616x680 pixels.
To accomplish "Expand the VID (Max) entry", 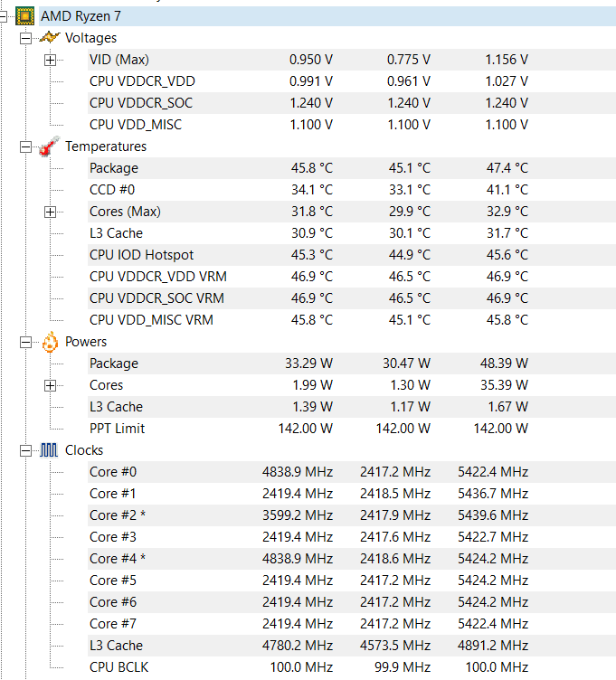I will 51,61.
